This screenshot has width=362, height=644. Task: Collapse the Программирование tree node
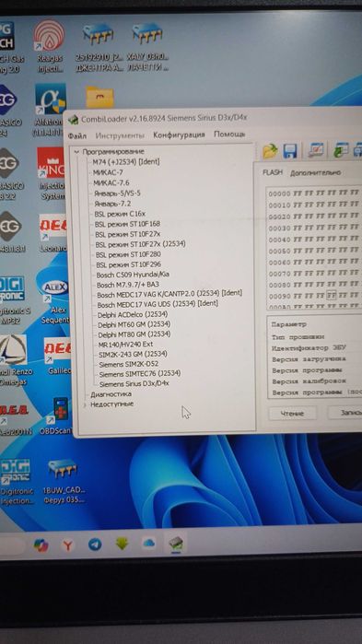(x=76, y=152)
